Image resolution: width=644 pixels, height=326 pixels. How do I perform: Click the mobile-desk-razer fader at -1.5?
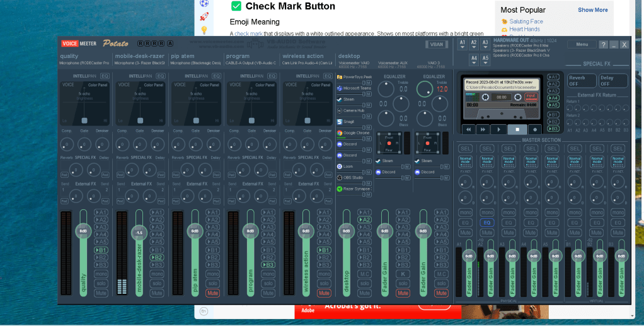click(x=139, y=233)
